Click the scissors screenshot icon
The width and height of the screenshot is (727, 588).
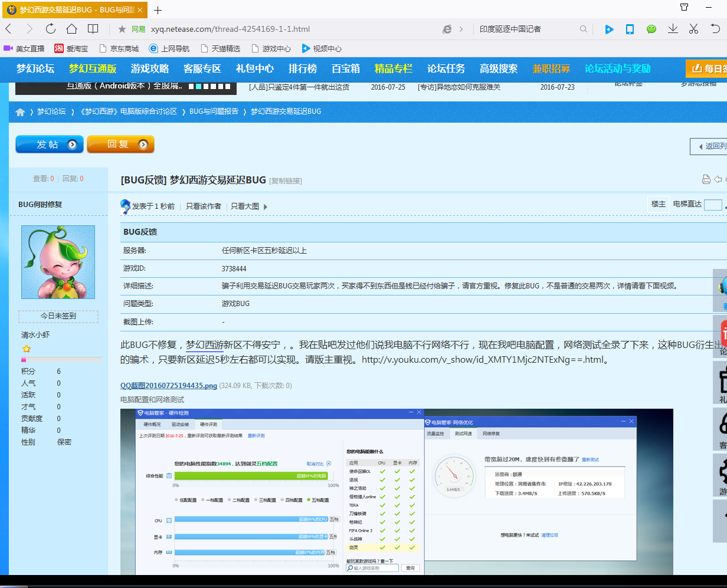(693, 29)
